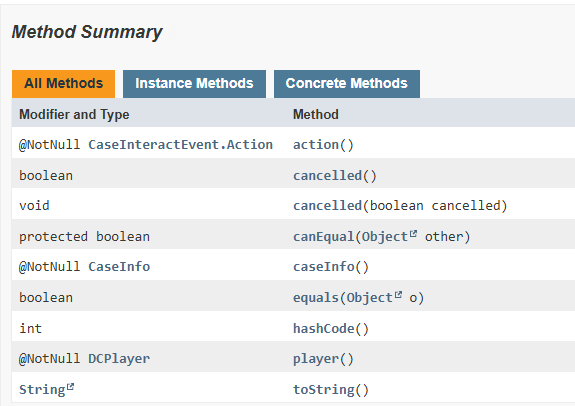Open the canEqual method link

(x=323, y=237)
